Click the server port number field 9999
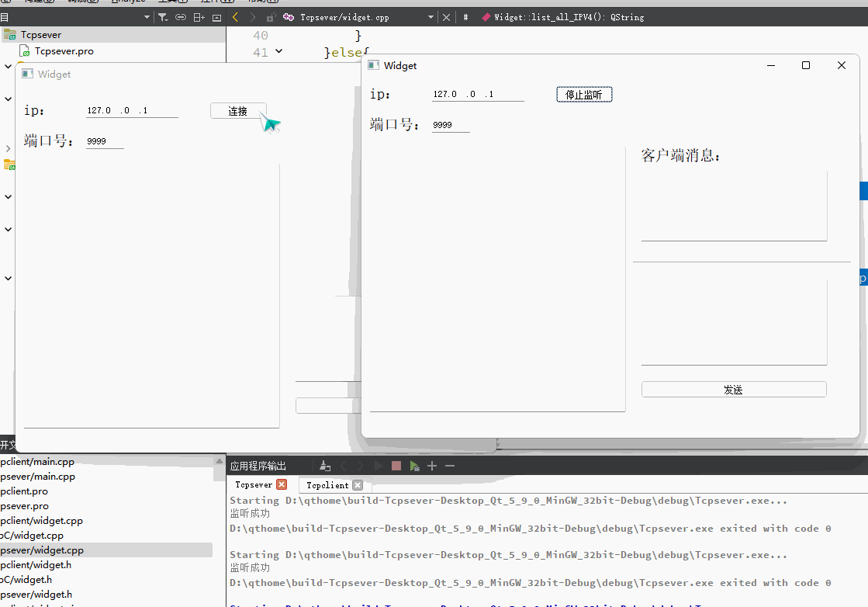 click(x=450, y=125)
